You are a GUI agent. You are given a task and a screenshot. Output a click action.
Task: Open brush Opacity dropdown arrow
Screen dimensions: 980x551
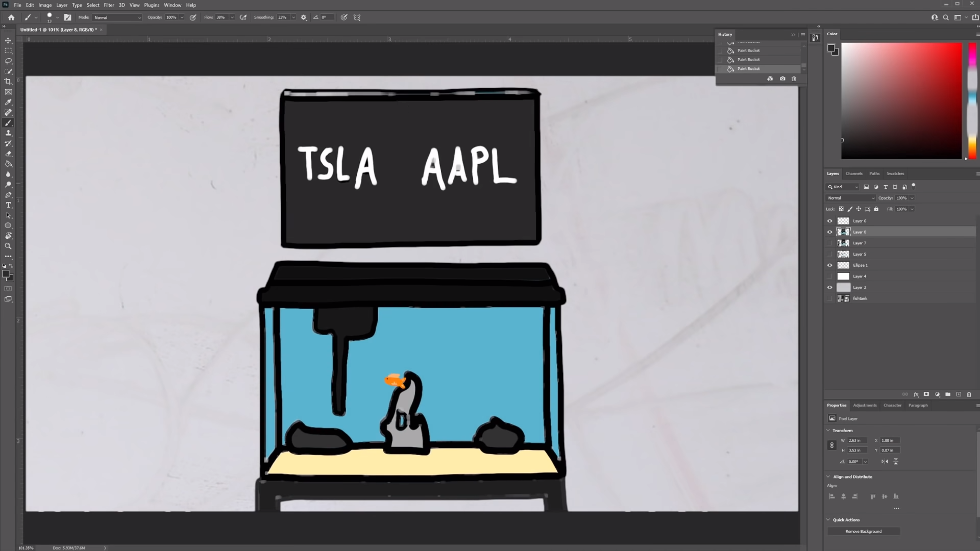pos(182,17)
